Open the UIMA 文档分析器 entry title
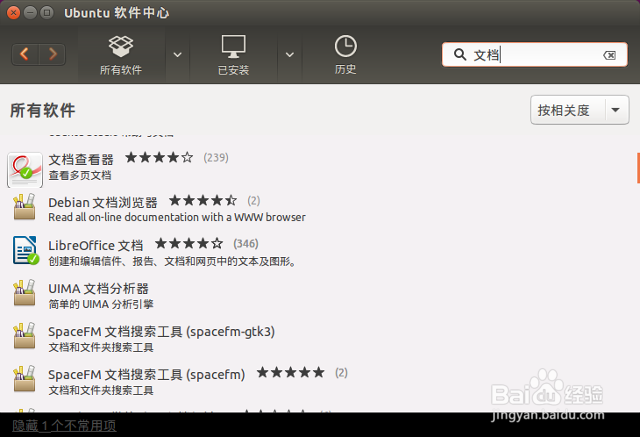640x437 pixels. (x=98, y=289)
